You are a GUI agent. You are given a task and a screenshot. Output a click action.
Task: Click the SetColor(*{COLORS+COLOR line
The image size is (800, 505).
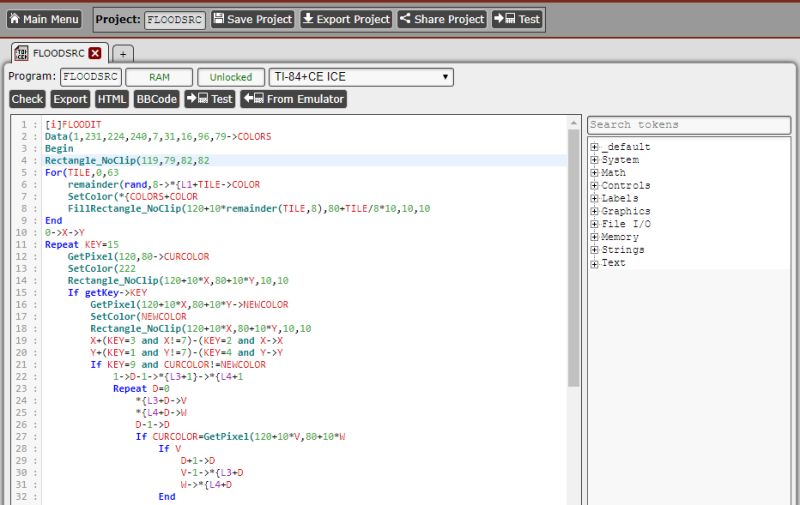click(133, 196)
